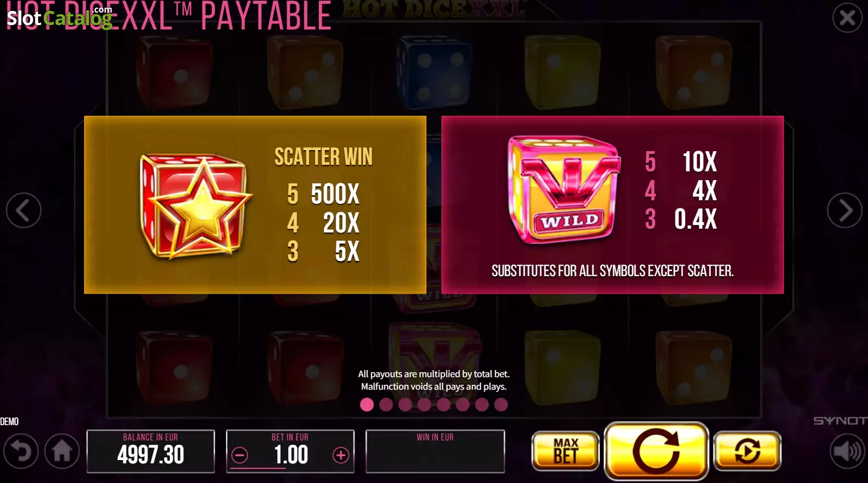Click the Wild dice symbol
This screenshot has width=868, height=483.
[x=564, y=189]
